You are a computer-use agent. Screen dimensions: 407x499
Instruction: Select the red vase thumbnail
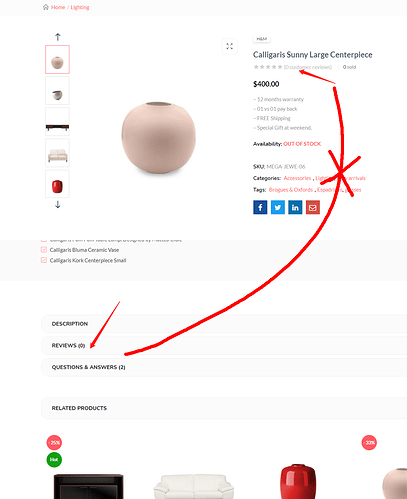(x=57, y=184)
